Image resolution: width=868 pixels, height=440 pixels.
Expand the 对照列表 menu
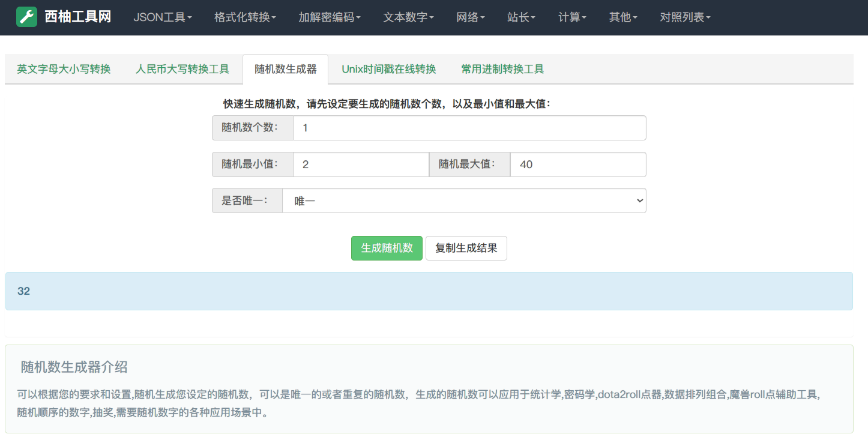(x=685, y=17)
